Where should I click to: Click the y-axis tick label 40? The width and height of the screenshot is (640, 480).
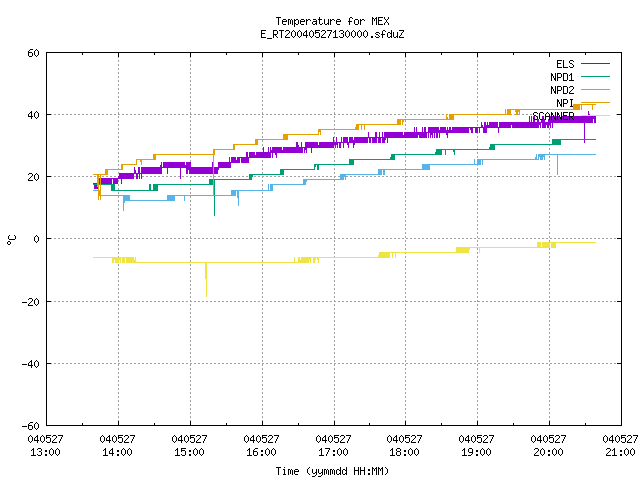(x=33, y=115)
